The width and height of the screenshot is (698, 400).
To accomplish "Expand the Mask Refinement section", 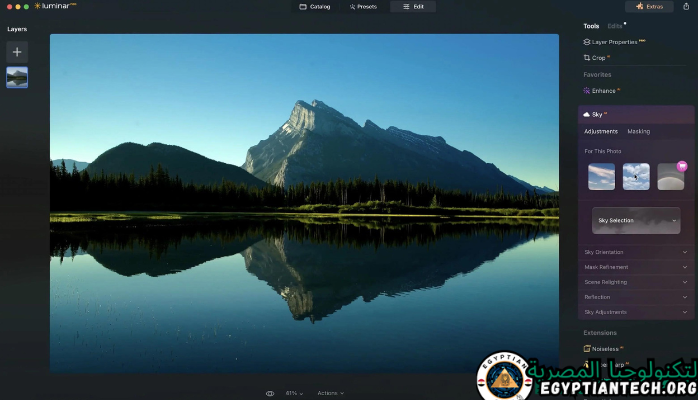I will tap(635, 267).
